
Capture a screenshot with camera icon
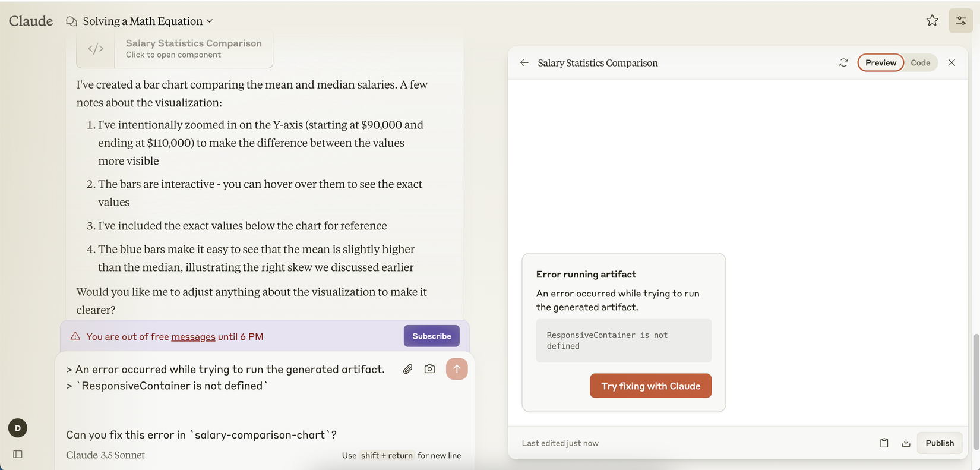pos(429,369)
